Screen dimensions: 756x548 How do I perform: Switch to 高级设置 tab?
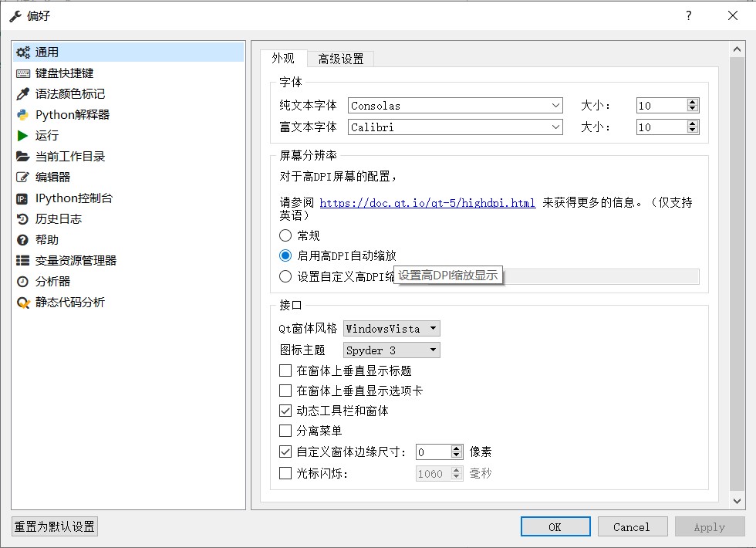click(341, 59)
